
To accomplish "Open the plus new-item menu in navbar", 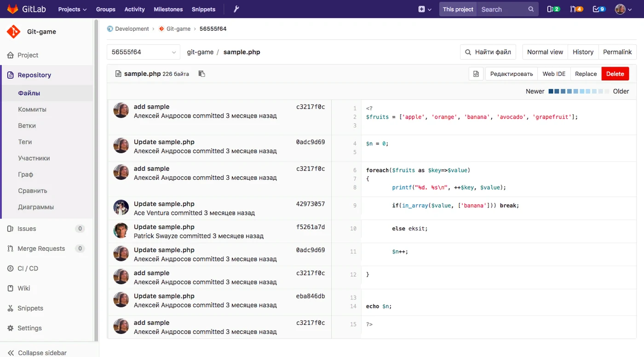I will pyautogui.click(x=425, y=9).
